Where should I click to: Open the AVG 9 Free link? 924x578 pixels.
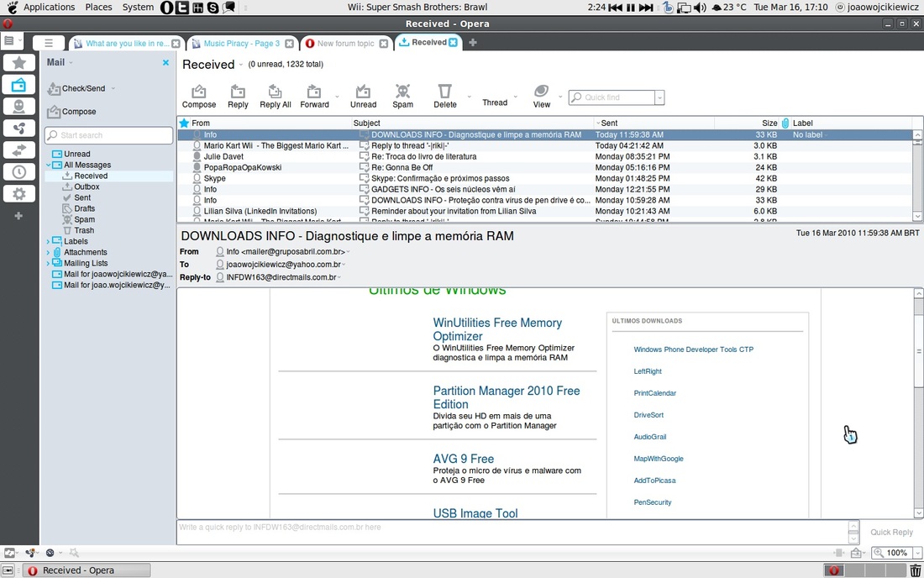pos(463,459)
